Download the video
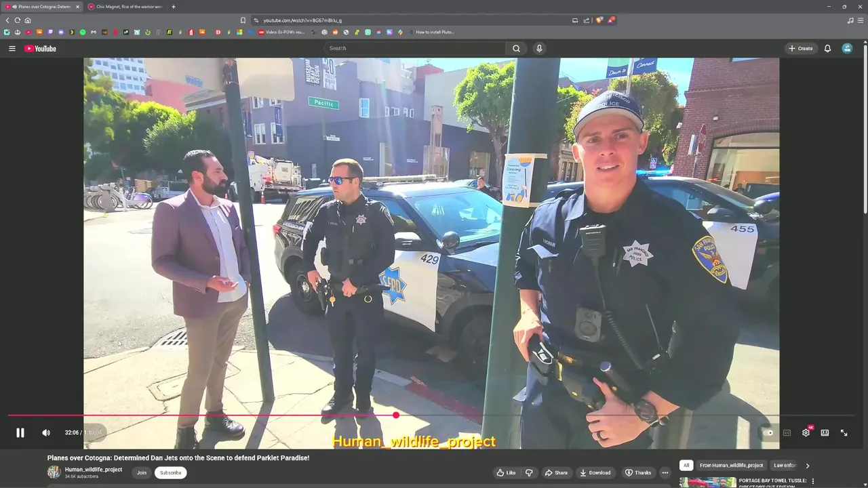The image size is (868, 488). (595, 472)
